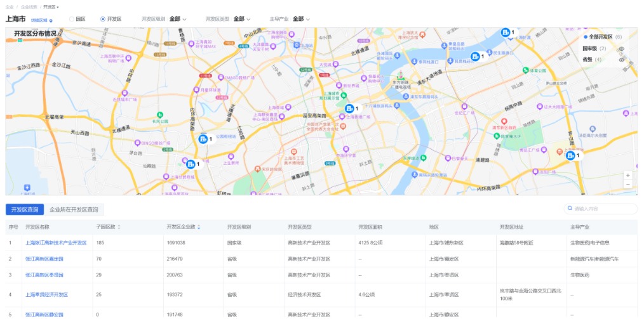Sort table by 子园区数 column arrows
The image size is (644, 319).
119,226
